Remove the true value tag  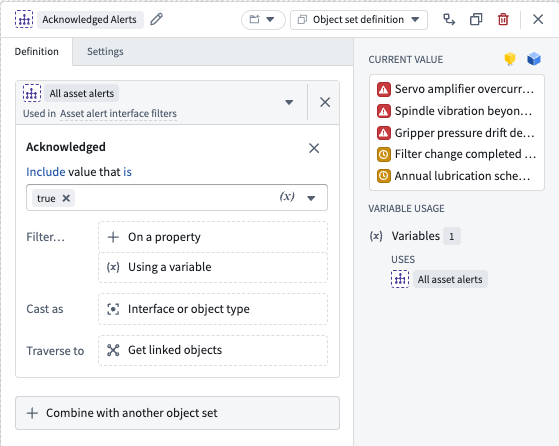(66, 198)
